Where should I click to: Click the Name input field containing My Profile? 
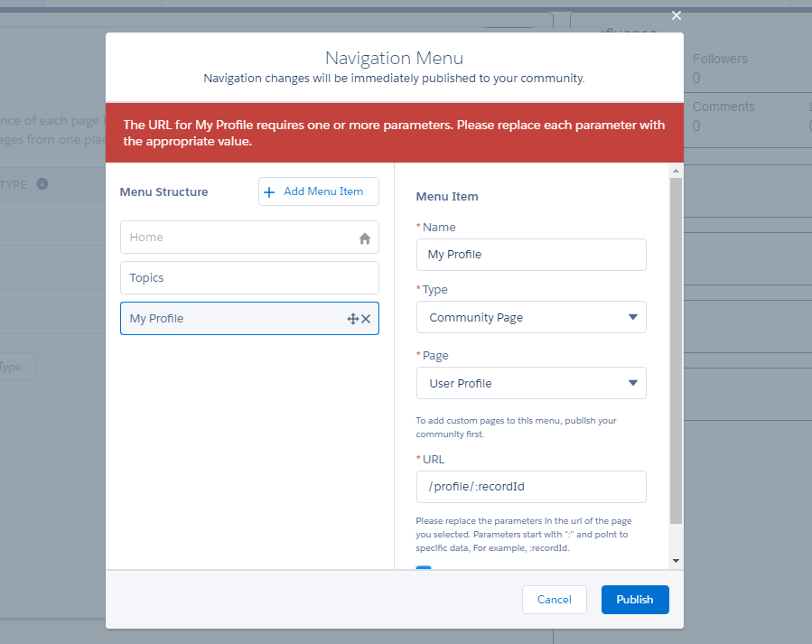[x=531, y=255]
